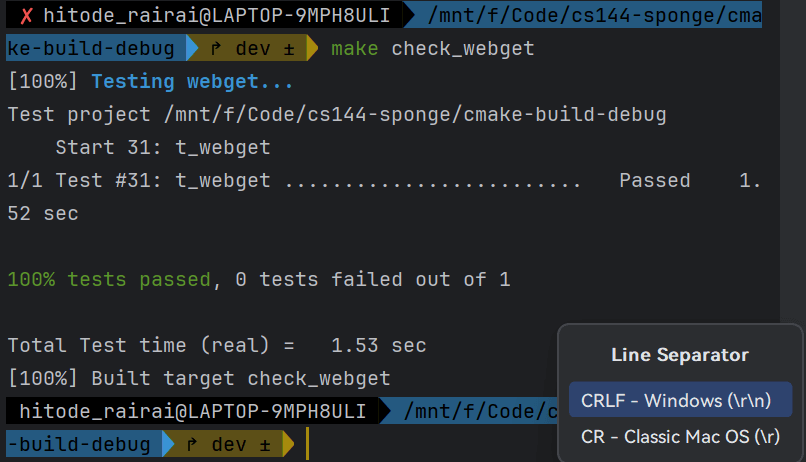Viewport: 806px width, 462px height.
Task: Click the blue "Testing webget..." text
Action: 192,81
